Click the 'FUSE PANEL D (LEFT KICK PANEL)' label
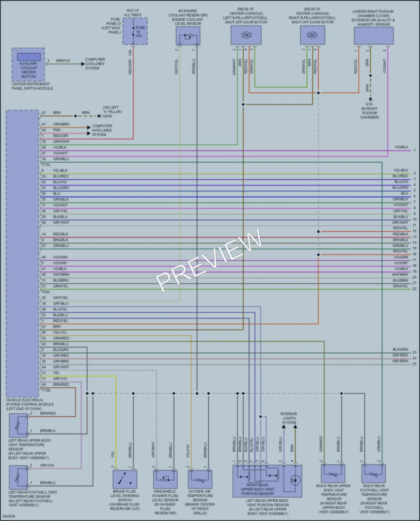420x521 pixels. pyautogui.click(x=111, y=26)
